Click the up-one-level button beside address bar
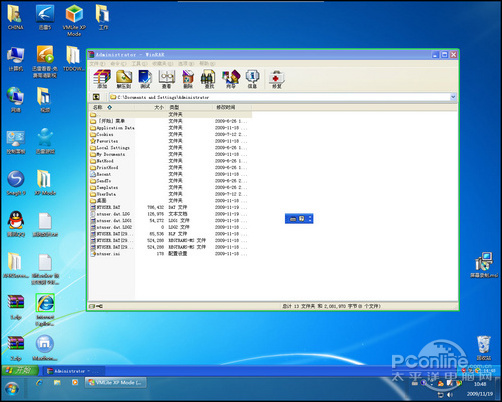 click(x=96, y=97)
